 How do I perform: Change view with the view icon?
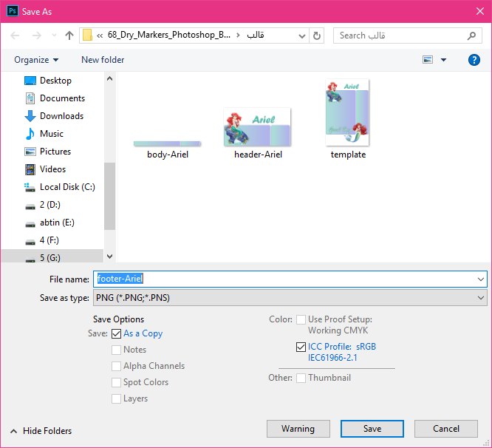click(x=428, y=60)
